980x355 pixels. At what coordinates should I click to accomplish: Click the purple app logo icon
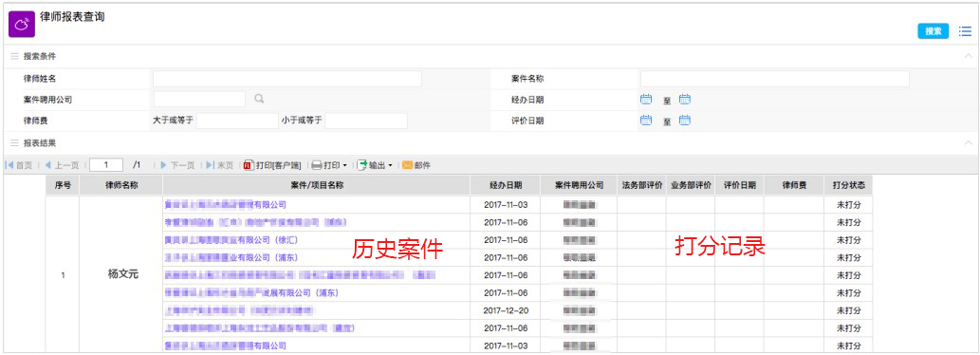click(21, 25)
